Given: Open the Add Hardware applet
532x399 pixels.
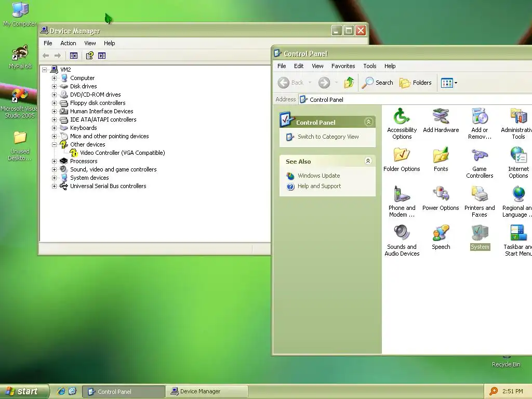Looking at the screenshot, I should 441,121.
